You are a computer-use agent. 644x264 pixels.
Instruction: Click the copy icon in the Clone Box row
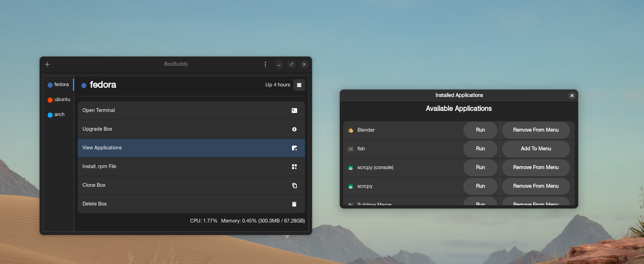click(294, 185)
